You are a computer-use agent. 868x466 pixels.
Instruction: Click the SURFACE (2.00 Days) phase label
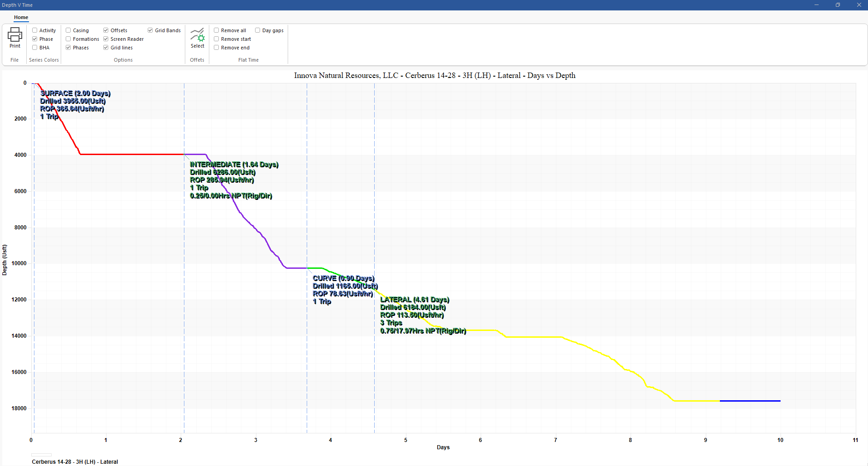point(75,93)
